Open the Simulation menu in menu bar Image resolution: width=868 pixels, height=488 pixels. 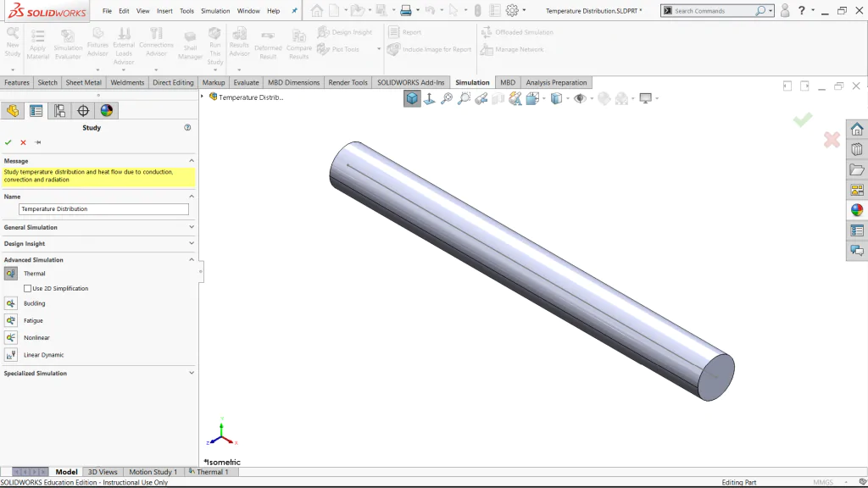pyautogui.click(x=215, y=10)
